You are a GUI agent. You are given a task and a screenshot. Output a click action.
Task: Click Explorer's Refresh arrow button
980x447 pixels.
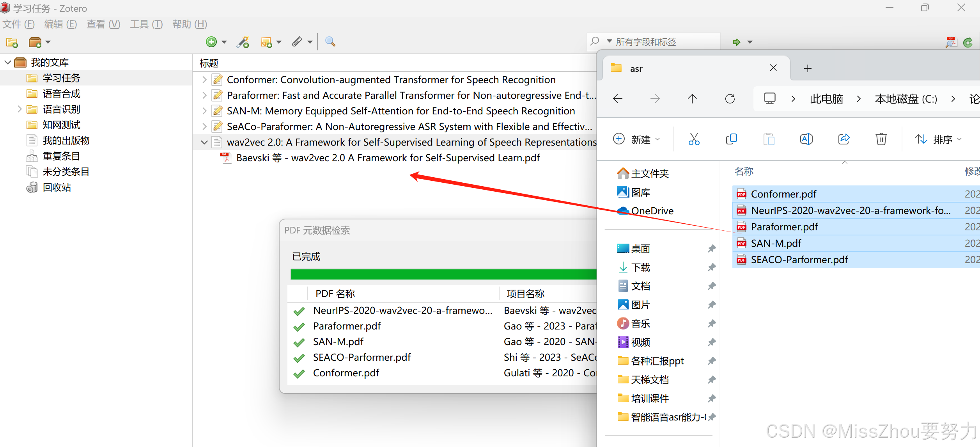730,99
